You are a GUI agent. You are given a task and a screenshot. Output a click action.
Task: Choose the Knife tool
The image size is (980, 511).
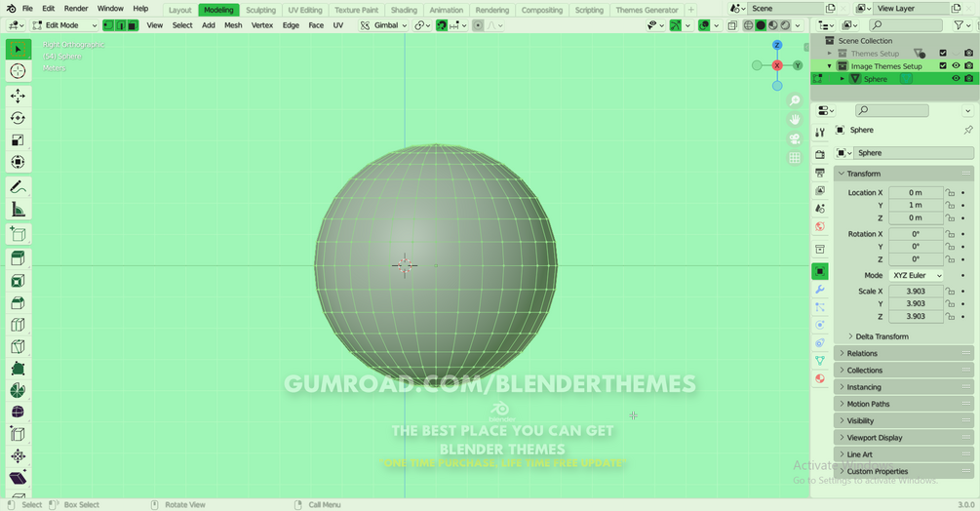[19, 347]
